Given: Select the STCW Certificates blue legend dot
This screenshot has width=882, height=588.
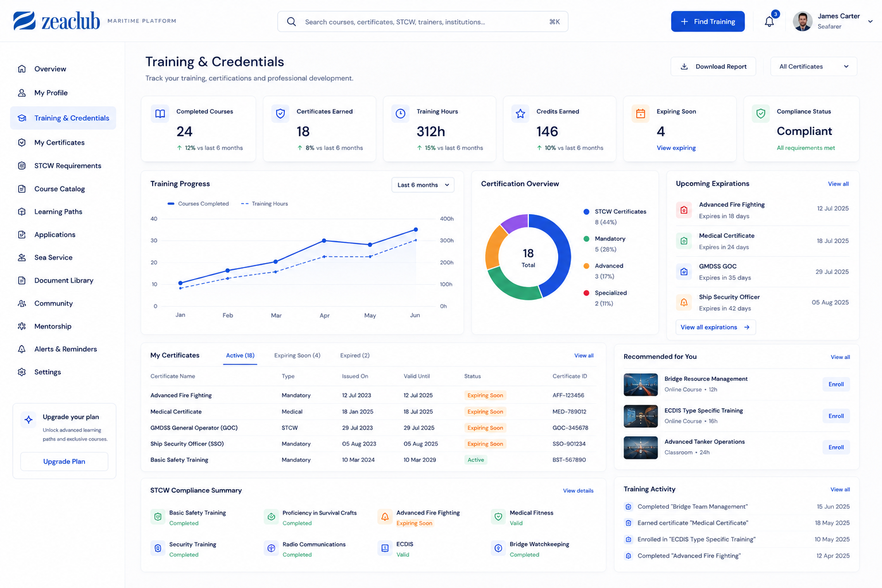Looking at the screenshot, I should (x=586, y=212).
